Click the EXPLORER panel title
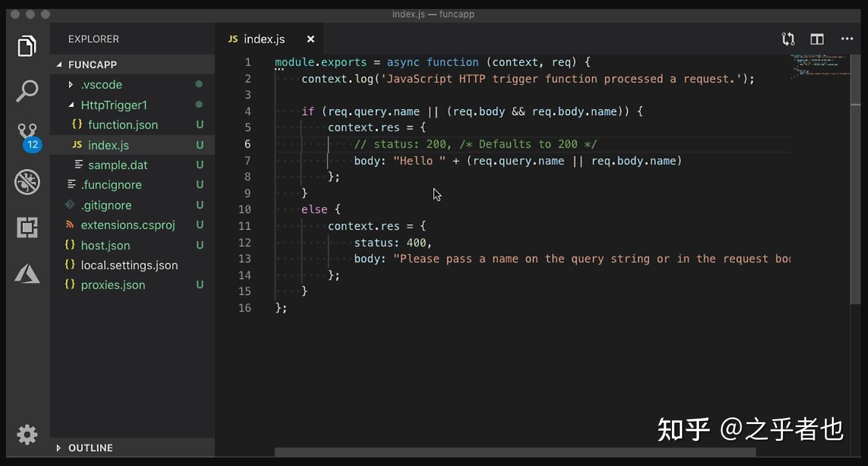The image size is (868, 466). click(94, 39)
